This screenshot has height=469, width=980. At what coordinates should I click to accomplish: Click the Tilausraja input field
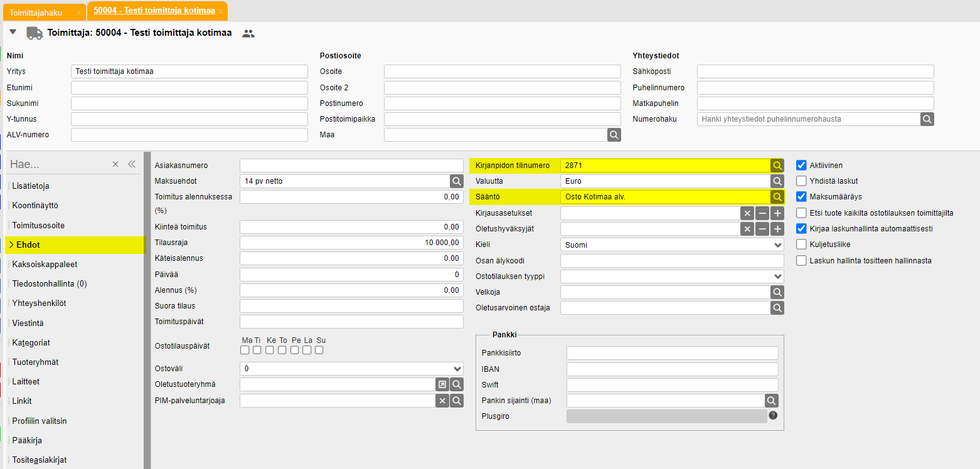351,243
